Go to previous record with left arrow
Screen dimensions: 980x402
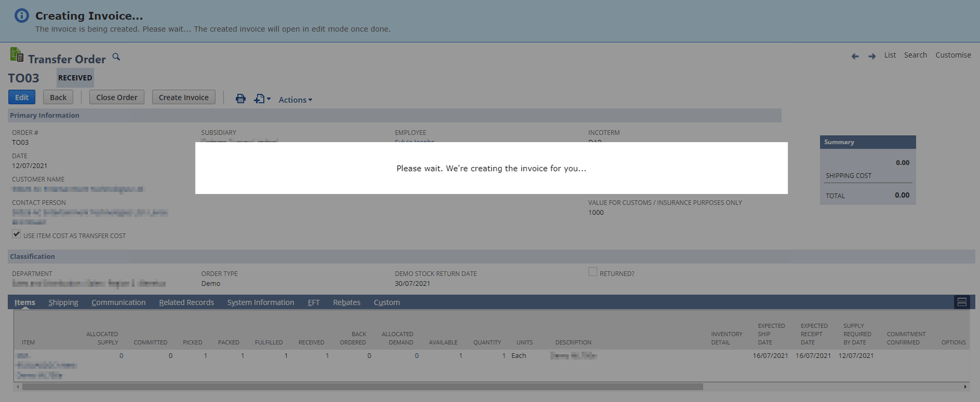tap(855, 56)
